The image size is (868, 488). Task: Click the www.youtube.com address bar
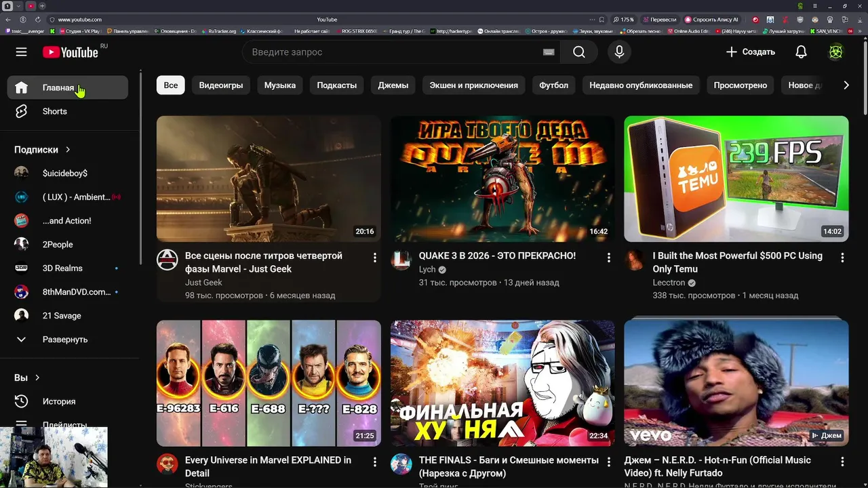coord(79,20)
